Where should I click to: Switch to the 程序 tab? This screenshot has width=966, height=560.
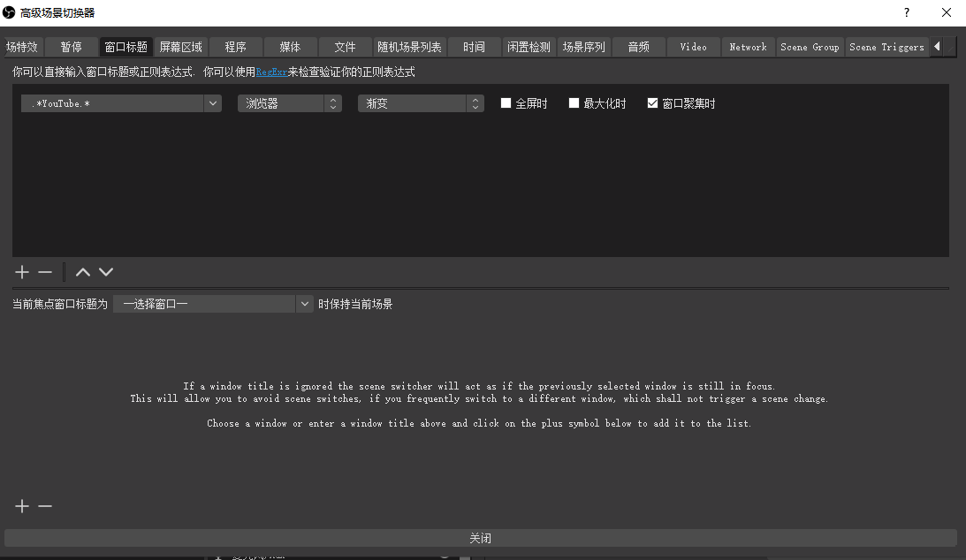235,47
